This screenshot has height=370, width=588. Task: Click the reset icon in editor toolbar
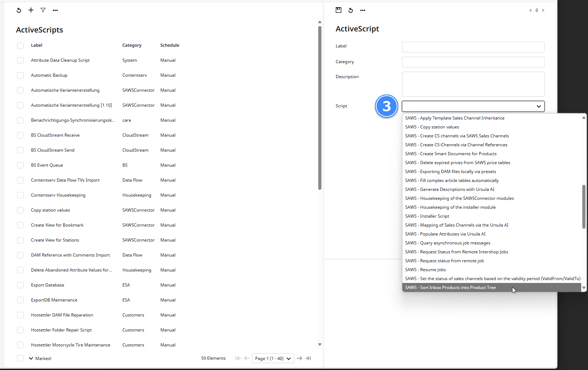tap(351, 10)
